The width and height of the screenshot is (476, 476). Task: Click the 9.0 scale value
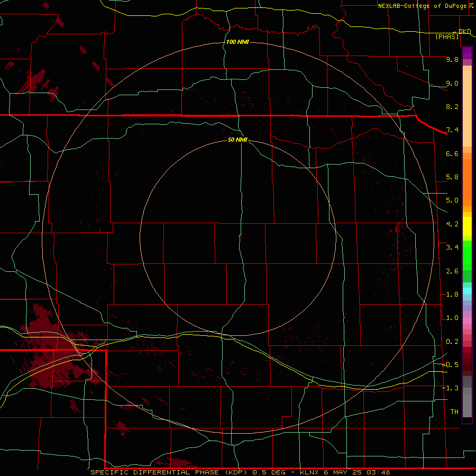point(452,83)
